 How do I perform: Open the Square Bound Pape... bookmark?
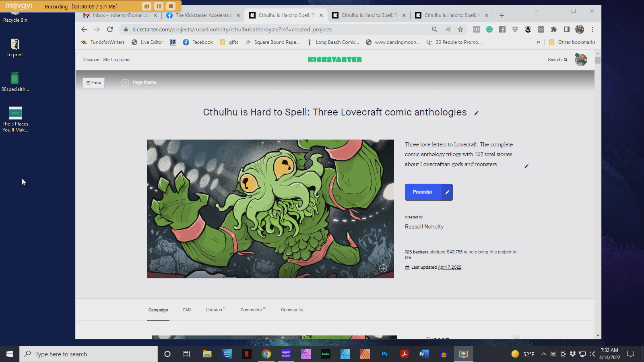(272, 42)
